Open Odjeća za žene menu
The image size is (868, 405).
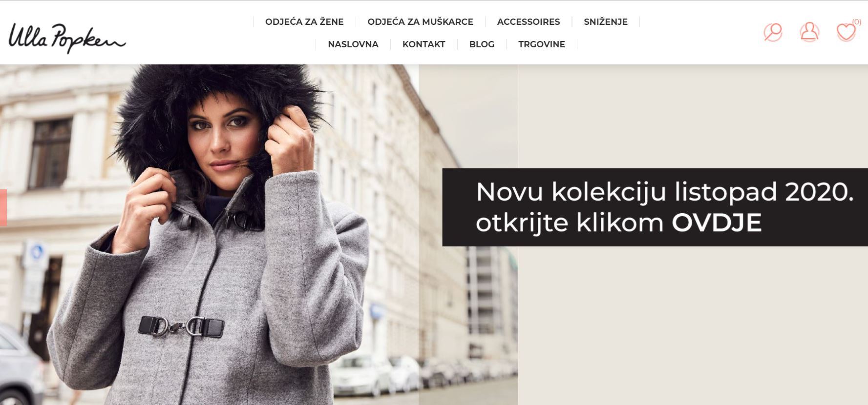[x=304, y=22]
